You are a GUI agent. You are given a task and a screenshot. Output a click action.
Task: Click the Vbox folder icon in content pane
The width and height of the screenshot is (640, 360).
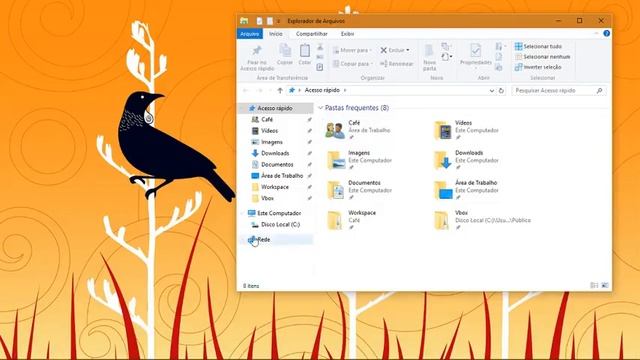442,220
